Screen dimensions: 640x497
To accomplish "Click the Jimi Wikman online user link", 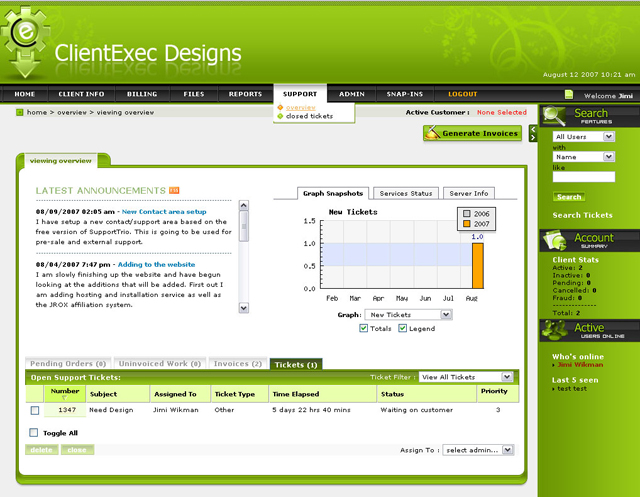I will [x=580, y=365].
